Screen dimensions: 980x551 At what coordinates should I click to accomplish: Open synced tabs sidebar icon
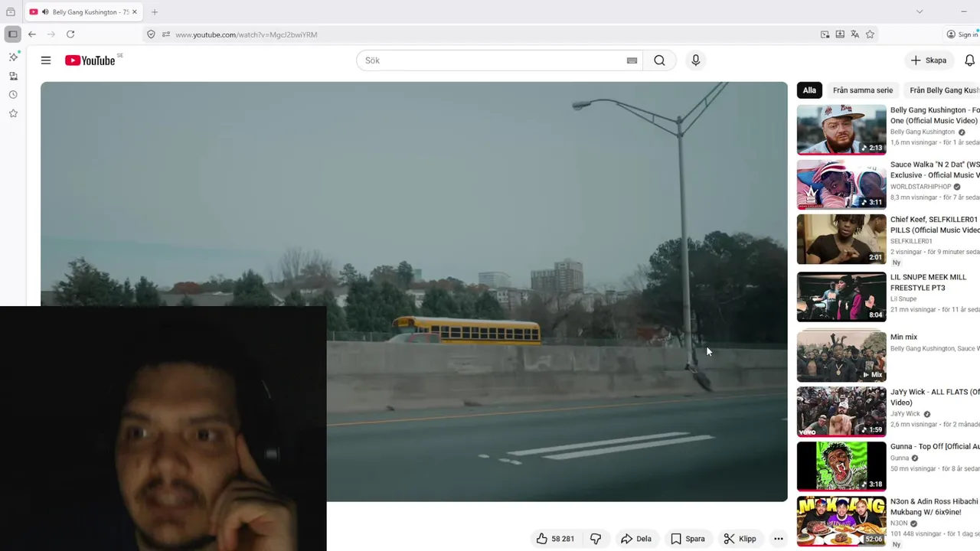click(x=13, y=76)
